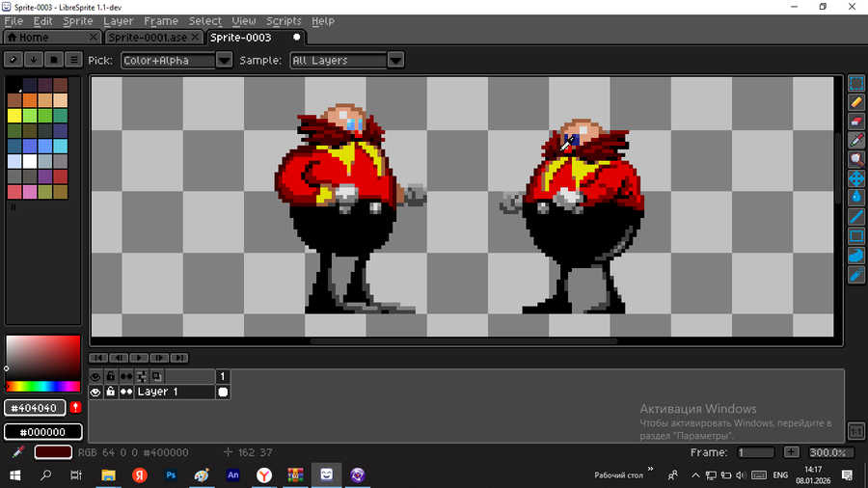
Task: Click the hue slider bar
Action: (x=43, y=386)
